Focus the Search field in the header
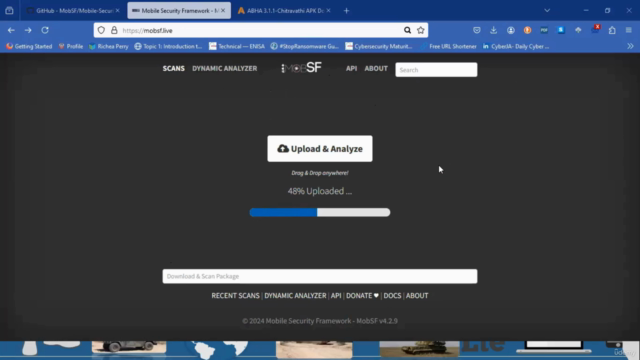Screen dimensions: 640x360 436,70
